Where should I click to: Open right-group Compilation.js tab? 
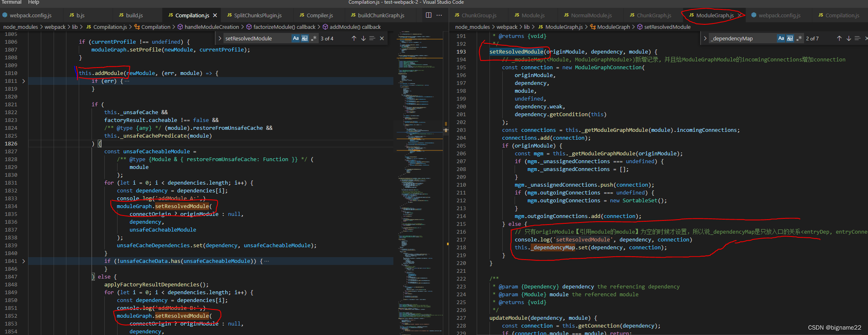click(842, 15)
